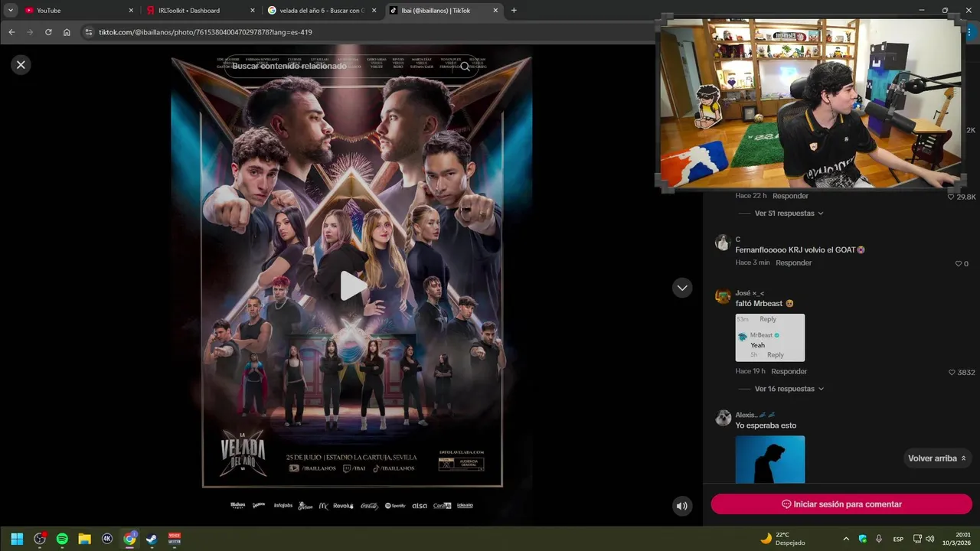Image resolution: width=980 pixels, height=551 pixels.
Task: Open weather widget showing 22°C Despejado
Action: pyautogui.click(x=782, y=539)
